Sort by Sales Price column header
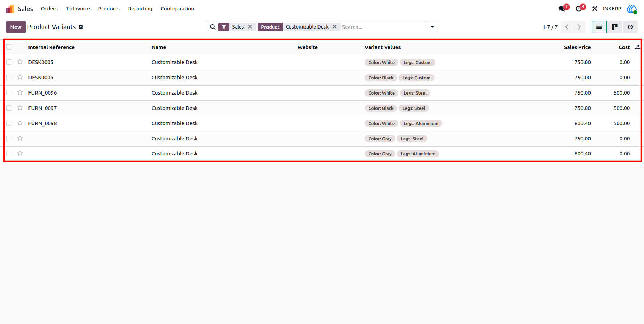Viewport: 644px width, 324px height. 577,47
